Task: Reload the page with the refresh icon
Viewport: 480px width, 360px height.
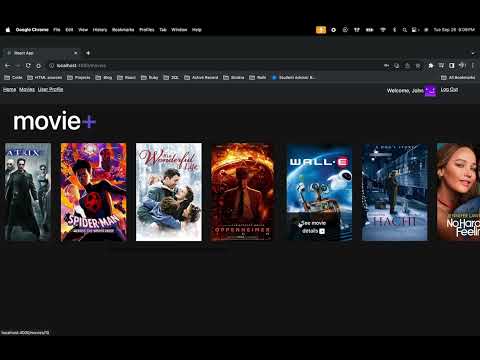Action: [x=28, y=66]
